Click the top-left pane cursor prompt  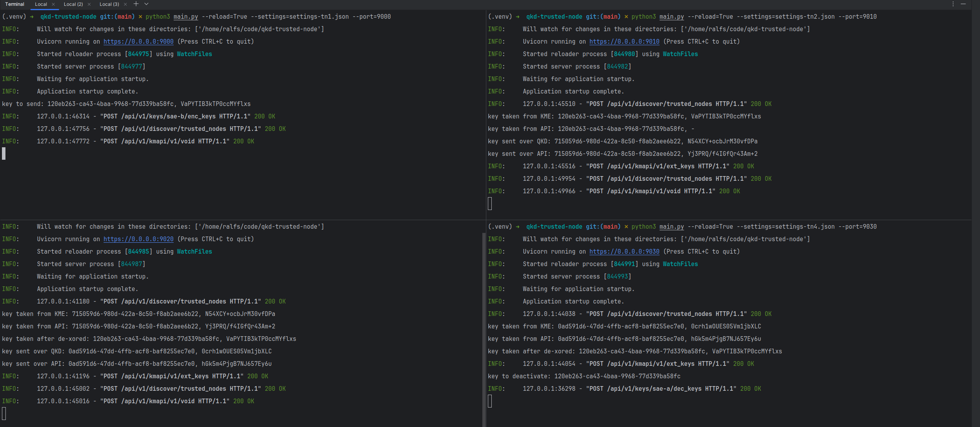click(x=4, y=154)
